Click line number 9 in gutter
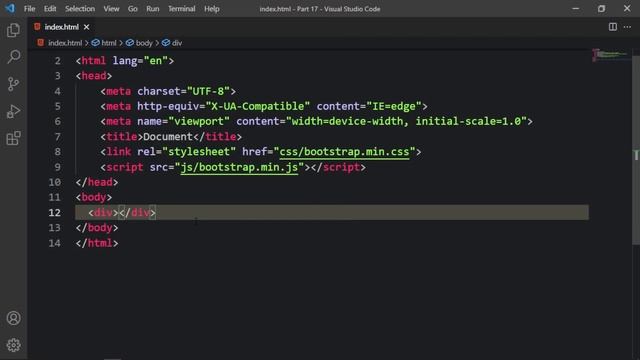This screenshot has width=640, height=360. tap(58, 167)
